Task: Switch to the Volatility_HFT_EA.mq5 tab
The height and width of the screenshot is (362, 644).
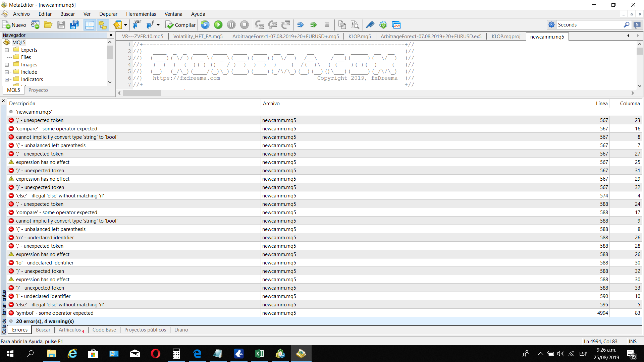Action: point(198,37)
